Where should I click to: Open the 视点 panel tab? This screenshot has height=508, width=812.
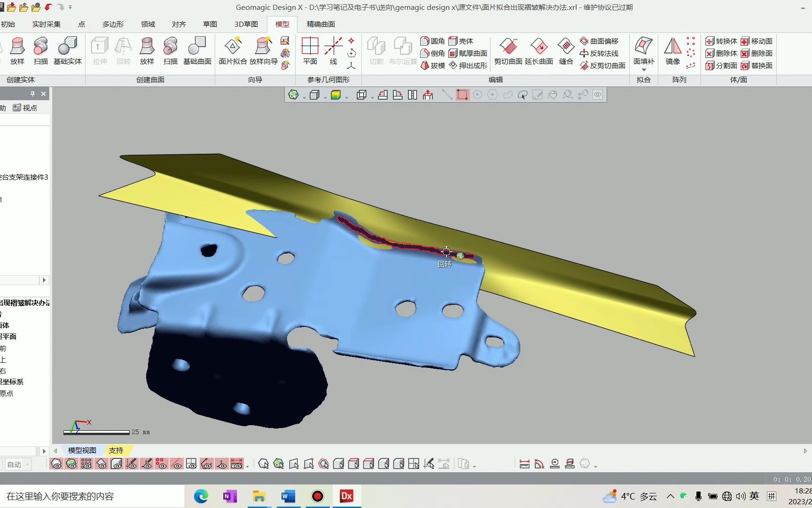pos(25,108)
